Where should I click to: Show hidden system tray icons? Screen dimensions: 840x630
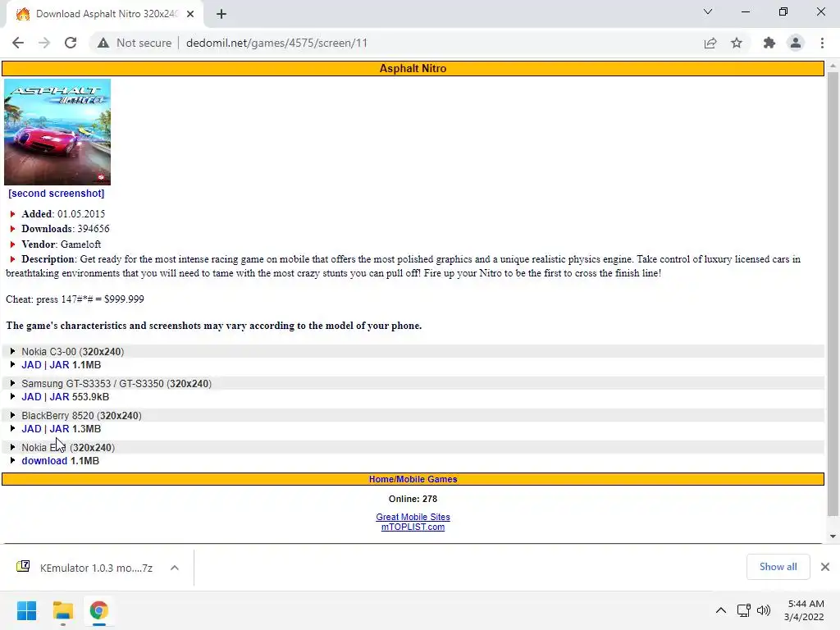coord(721,610)
